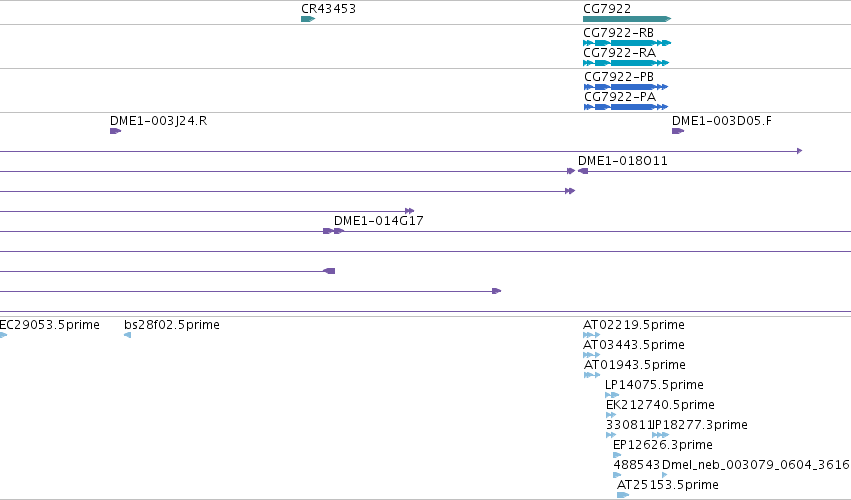851x500 pixels.
Task: Select the purple arrowhead right of DME1-003D05.F
Action: 799,151
